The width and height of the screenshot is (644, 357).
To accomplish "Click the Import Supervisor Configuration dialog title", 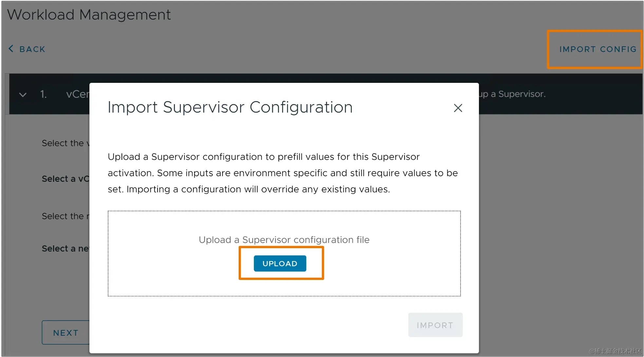I will coord(230,107).
